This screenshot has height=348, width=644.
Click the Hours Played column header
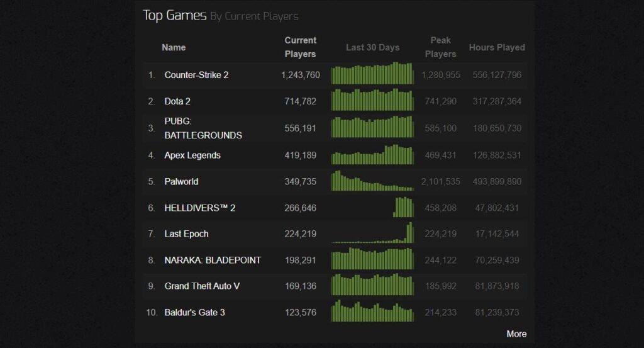tap(497, 47)
